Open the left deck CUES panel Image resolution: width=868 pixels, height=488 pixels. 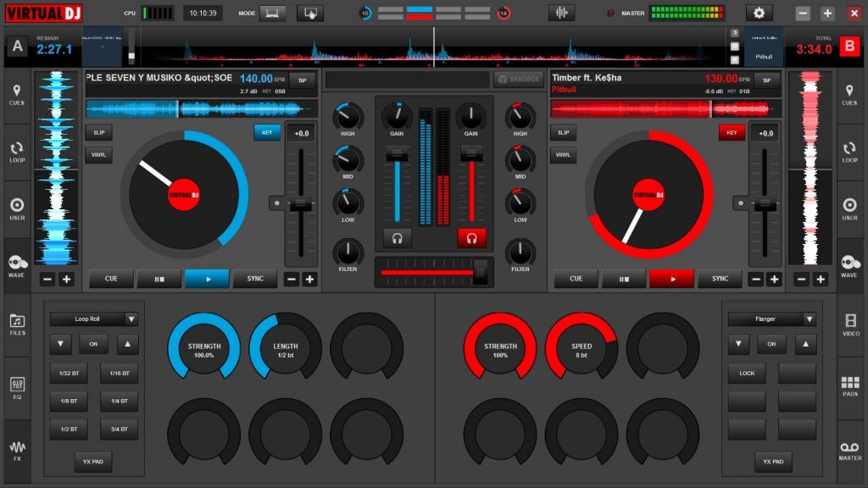tap(17, 95)
